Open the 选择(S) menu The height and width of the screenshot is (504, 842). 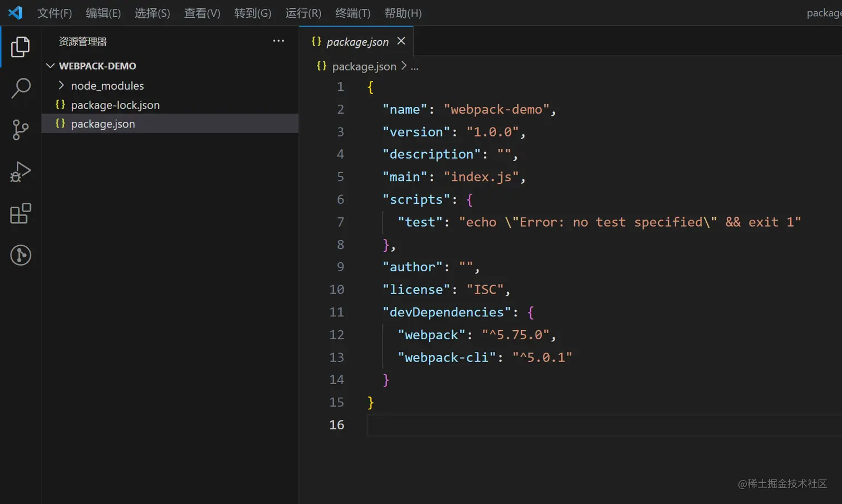tap(152, 13)
